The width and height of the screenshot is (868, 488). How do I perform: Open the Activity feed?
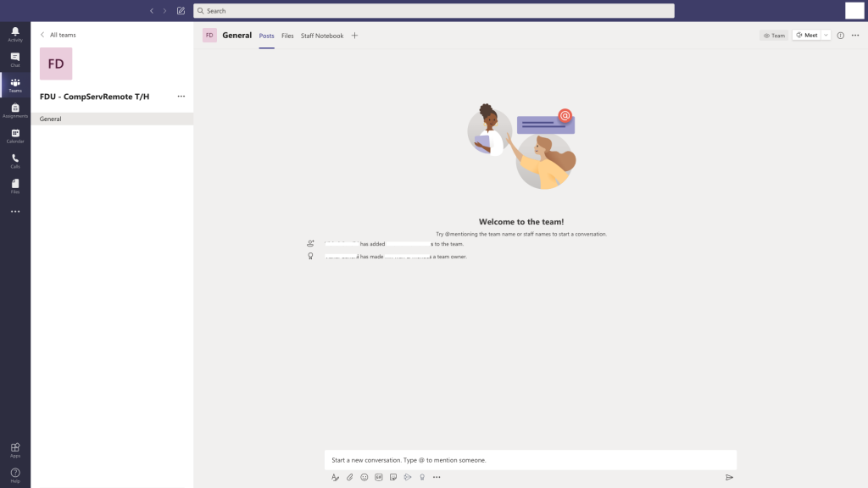[x=15, y=34]
